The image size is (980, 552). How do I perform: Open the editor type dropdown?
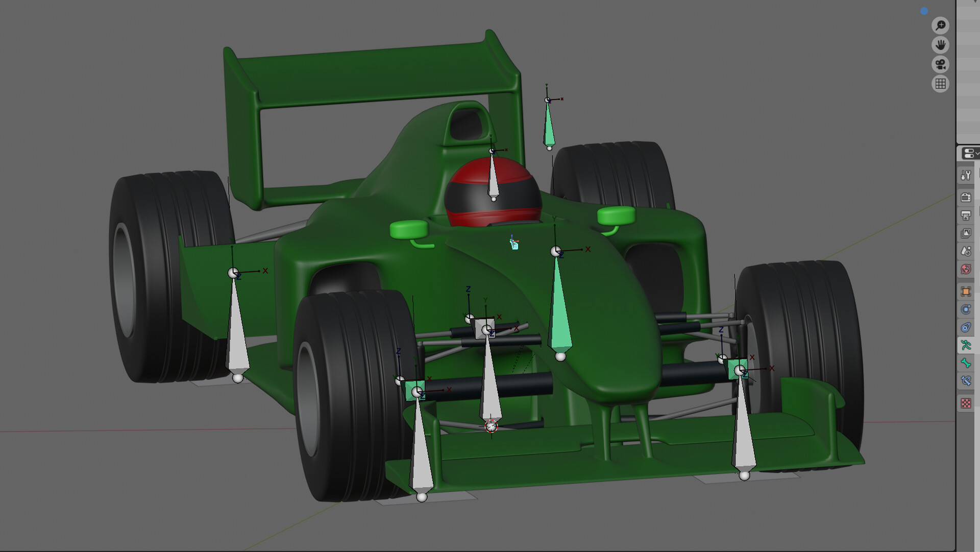click(x=968, y=153)
